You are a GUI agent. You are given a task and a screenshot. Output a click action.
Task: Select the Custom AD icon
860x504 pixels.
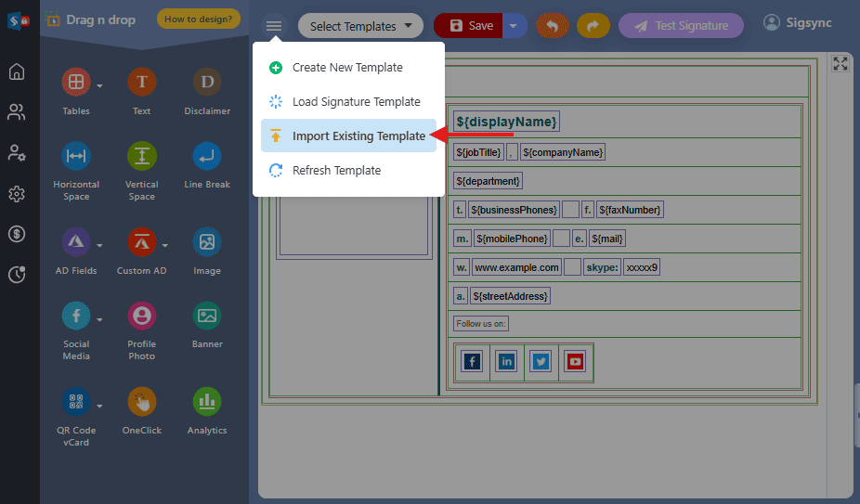coord(141,242)
